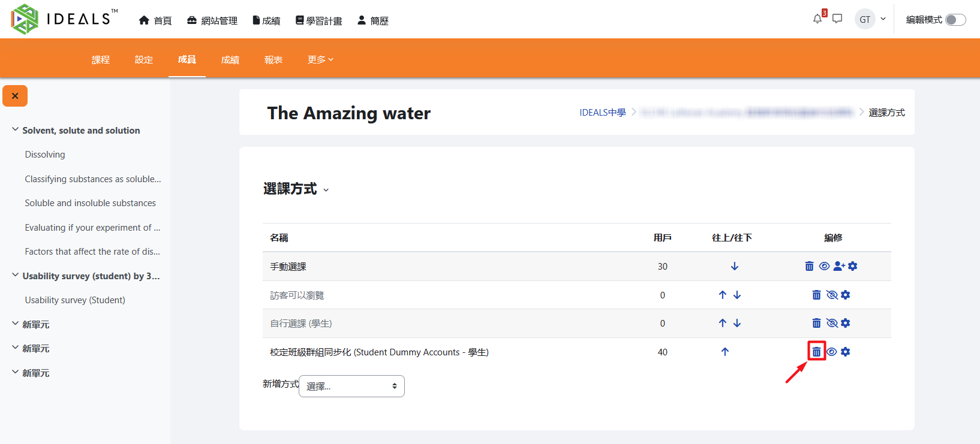Open the messaging chat icon
The image size is (980, 444).
(x=837, y=19)
